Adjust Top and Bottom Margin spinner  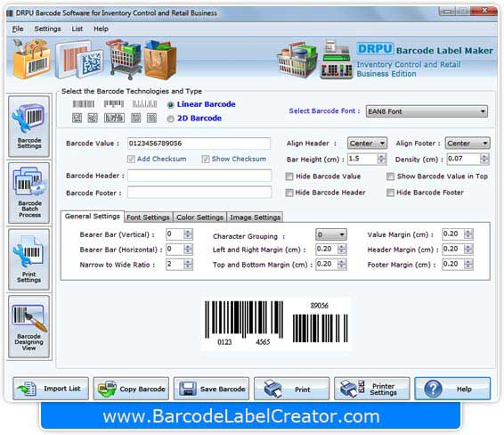click(342, 264)
